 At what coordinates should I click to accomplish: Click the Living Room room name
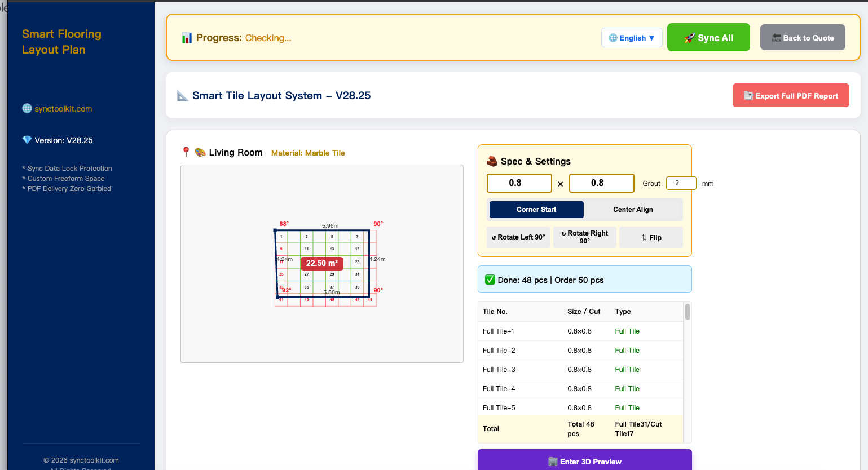pos(236,152)
